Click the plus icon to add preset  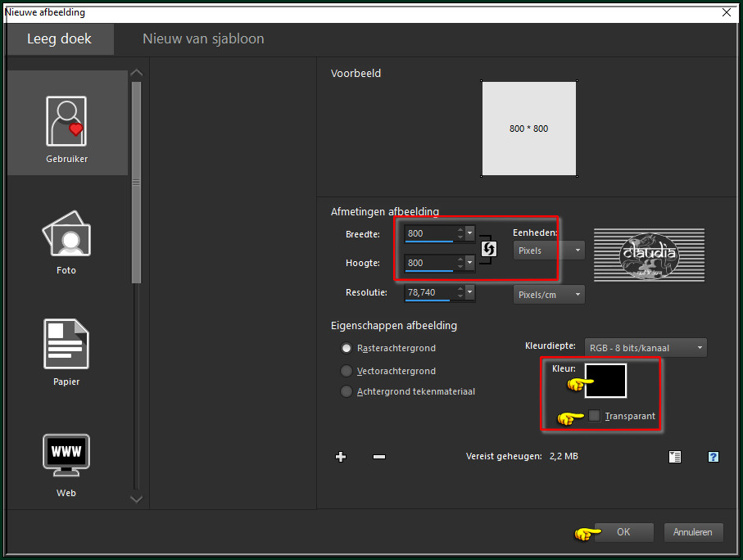341,457
